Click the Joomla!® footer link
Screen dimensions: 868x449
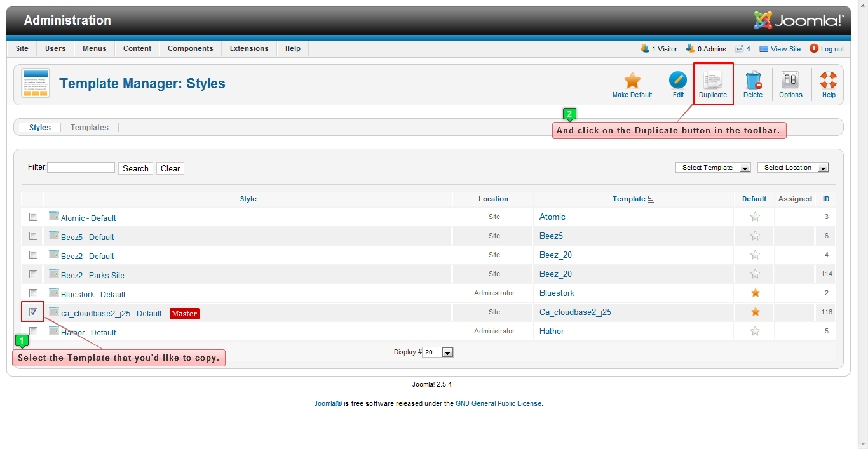pyautogui.click(x=328, y=403)
